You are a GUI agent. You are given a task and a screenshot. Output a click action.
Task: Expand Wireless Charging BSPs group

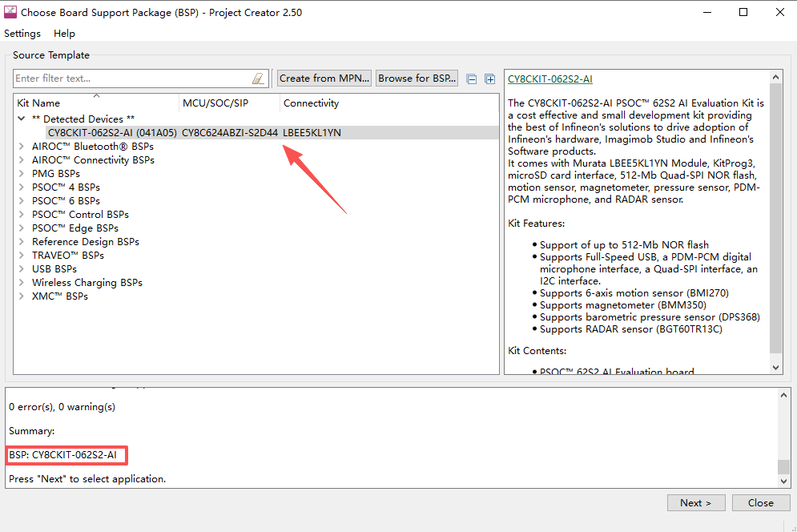[x=22, y=282]
